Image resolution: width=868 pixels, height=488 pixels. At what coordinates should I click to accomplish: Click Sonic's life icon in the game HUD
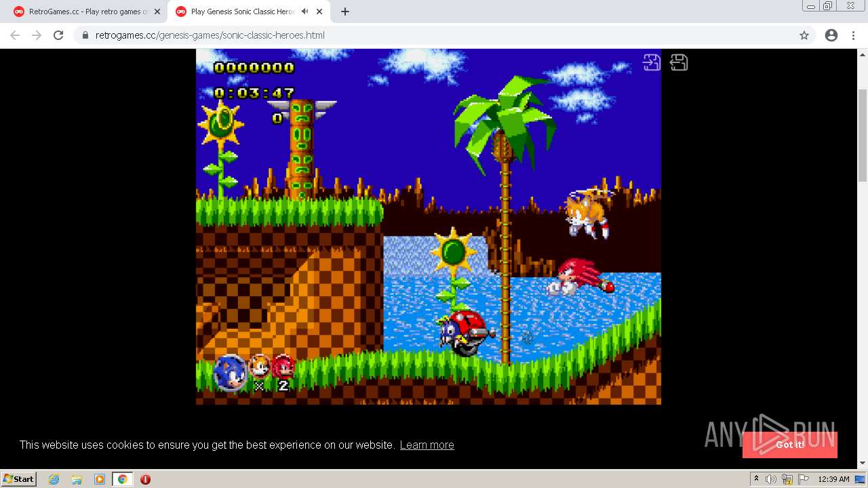[x=231, y=373]
